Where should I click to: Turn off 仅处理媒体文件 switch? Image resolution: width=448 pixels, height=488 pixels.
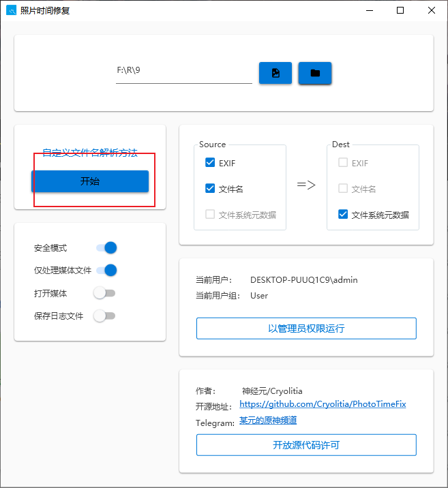point(106,270)
